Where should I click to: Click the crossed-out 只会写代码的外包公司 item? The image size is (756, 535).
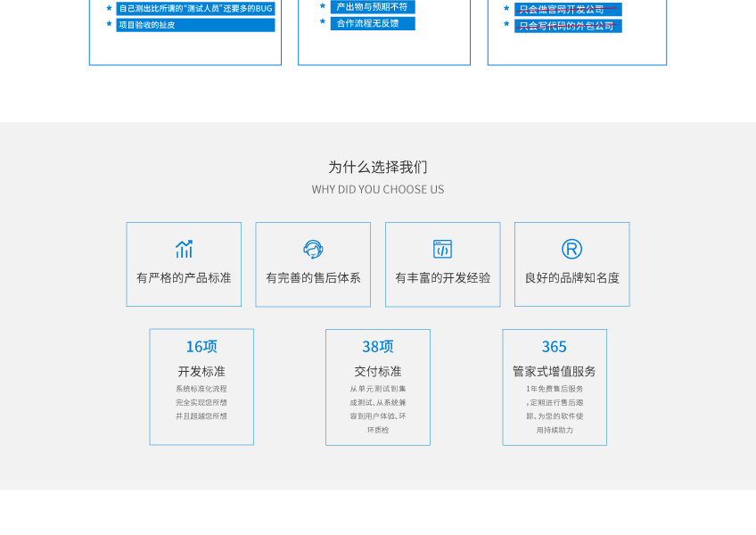568,26
